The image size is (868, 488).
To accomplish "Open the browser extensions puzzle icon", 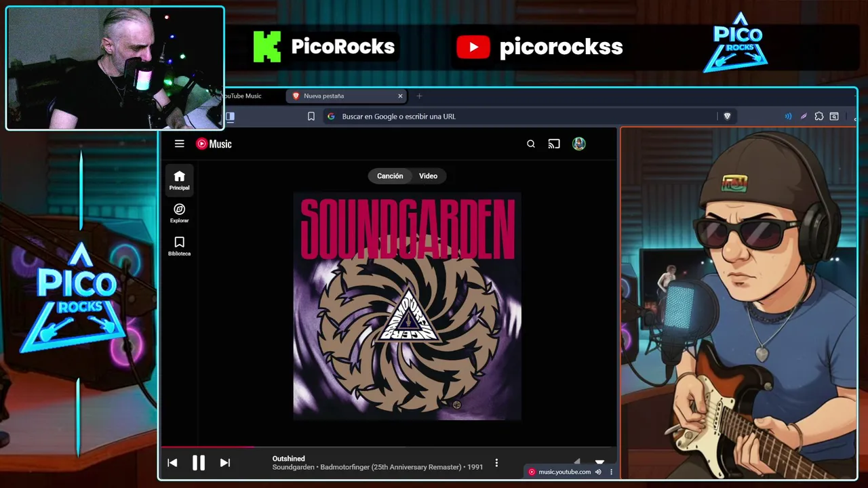I will 819,117.
